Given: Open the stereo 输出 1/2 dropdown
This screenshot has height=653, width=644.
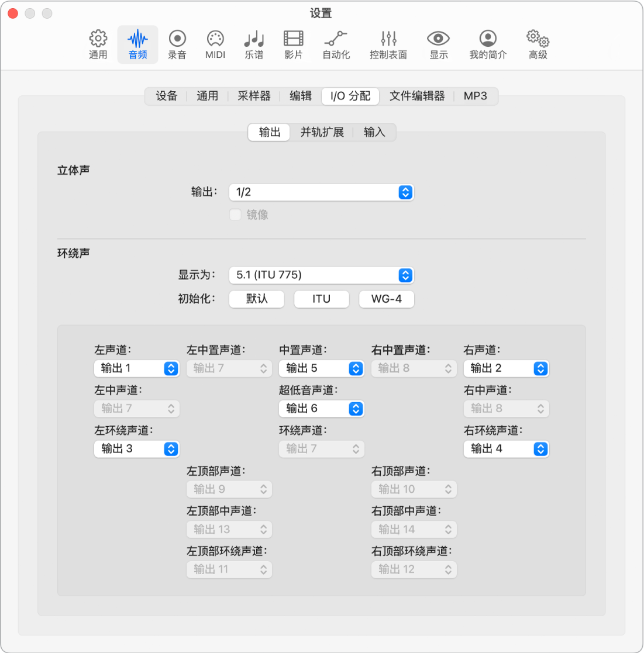Looking at the screenshot, I should (321, 192).
